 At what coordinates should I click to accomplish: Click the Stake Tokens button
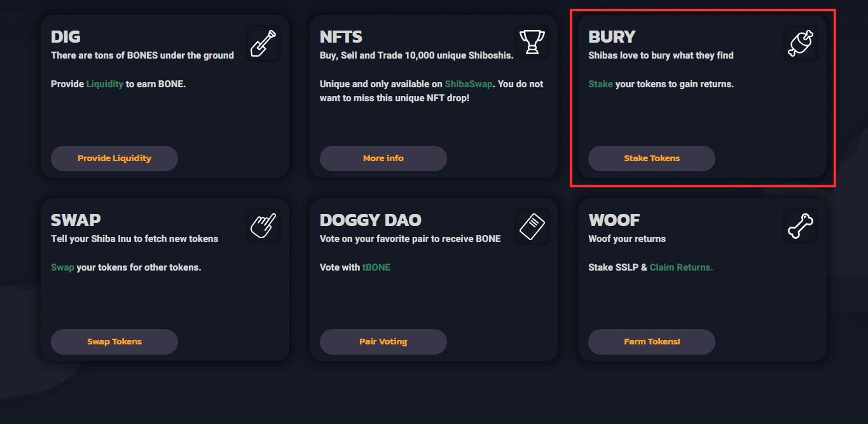(652, 158)
